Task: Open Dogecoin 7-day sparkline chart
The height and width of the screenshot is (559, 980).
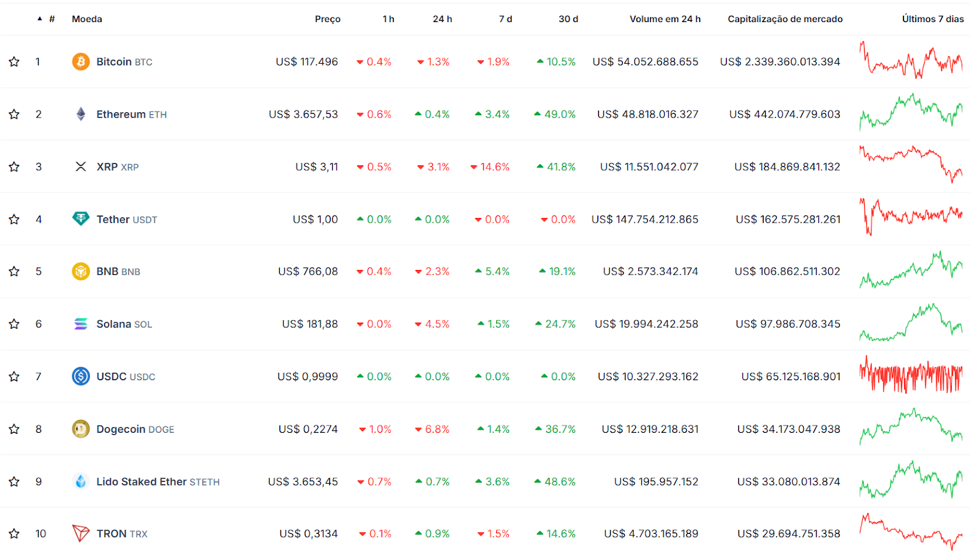Action: pos(911,426)
